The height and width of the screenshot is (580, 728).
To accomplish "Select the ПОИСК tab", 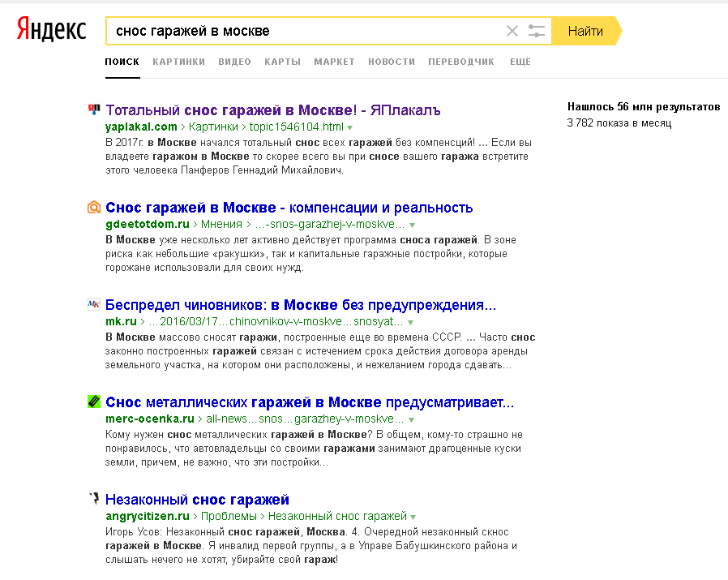I will tap(122, 62).
